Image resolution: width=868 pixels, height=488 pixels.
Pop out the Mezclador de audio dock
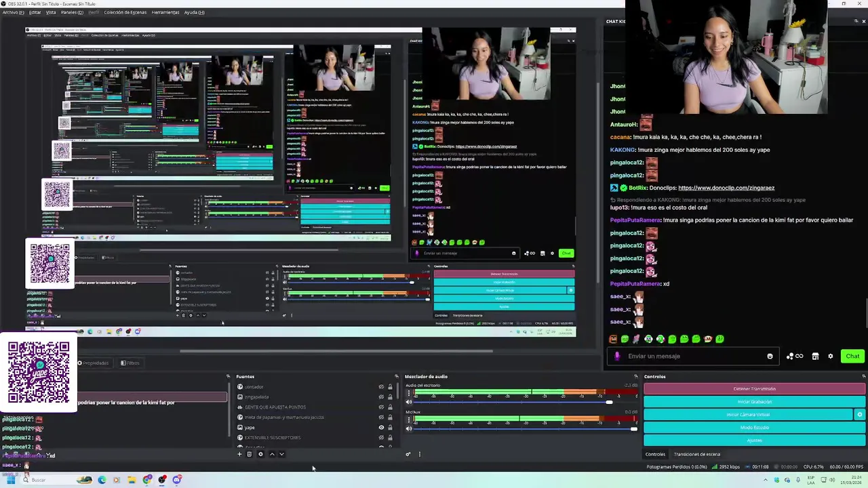[x=635, y=376]
